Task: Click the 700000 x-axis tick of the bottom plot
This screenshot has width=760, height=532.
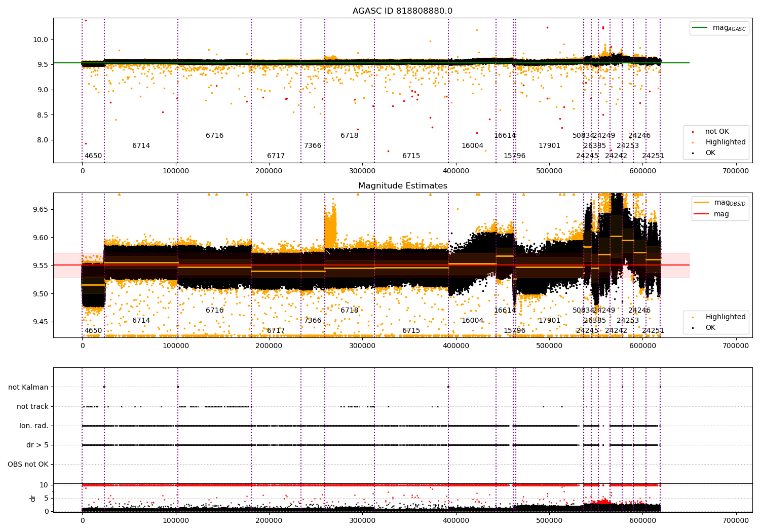Action: pos(736,520)
